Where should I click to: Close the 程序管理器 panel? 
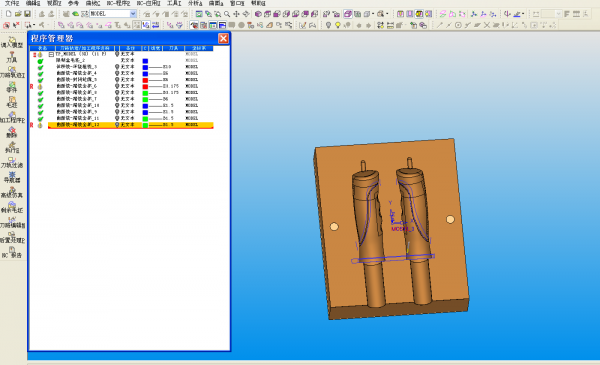coord(223,38)
